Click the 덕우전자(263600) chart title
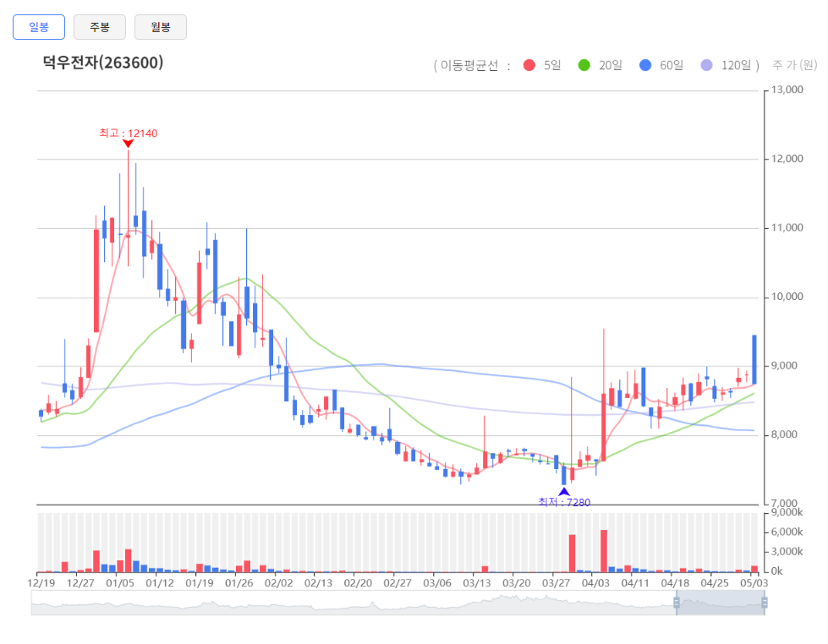Screen dimensions: 828x644 (x=103, y=63)
